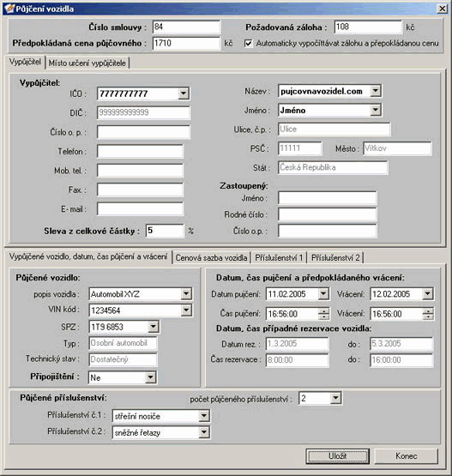Image resolution: width=452 pixels, height=476 pixels.
Task: Click the reservation end time 16:00:00
Action: pos(401,360)
